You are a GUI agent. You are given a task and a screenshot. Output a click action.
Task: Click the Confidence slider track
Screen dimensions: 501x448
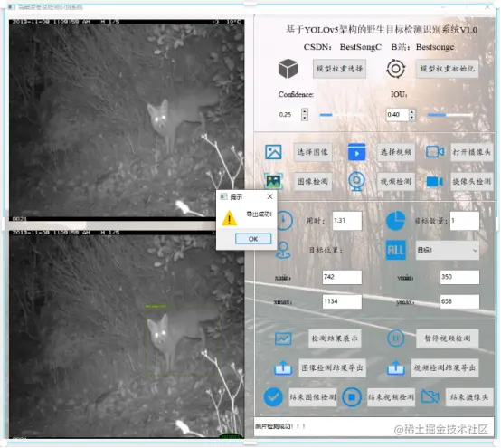(341, 114)
